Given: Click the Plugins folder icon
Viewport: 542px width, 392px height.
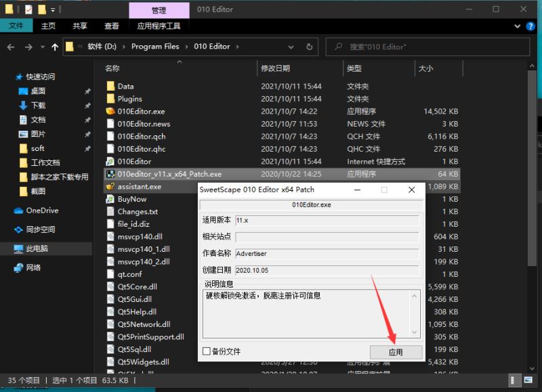Looking at the screenshot, I should (110, 99).
